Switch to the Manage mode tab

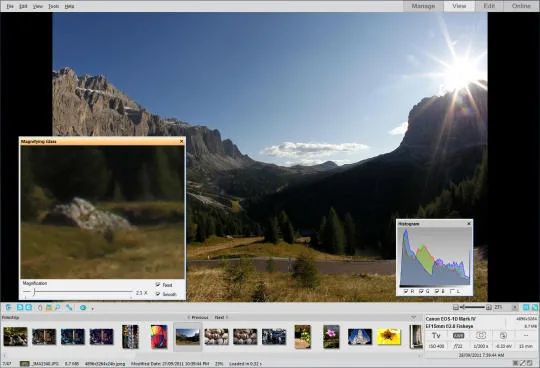[423, 6]
